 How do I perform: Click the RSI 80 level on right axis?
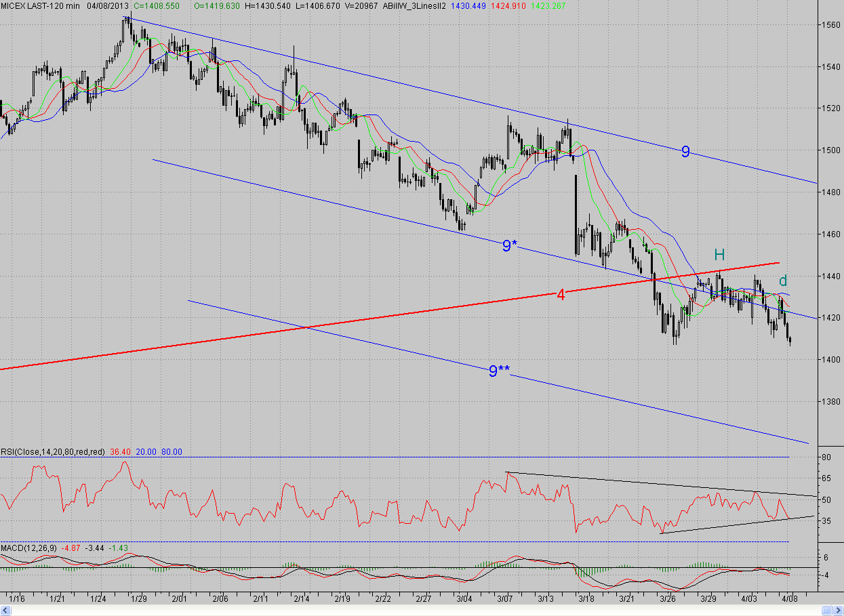click(x=827, y=457)
